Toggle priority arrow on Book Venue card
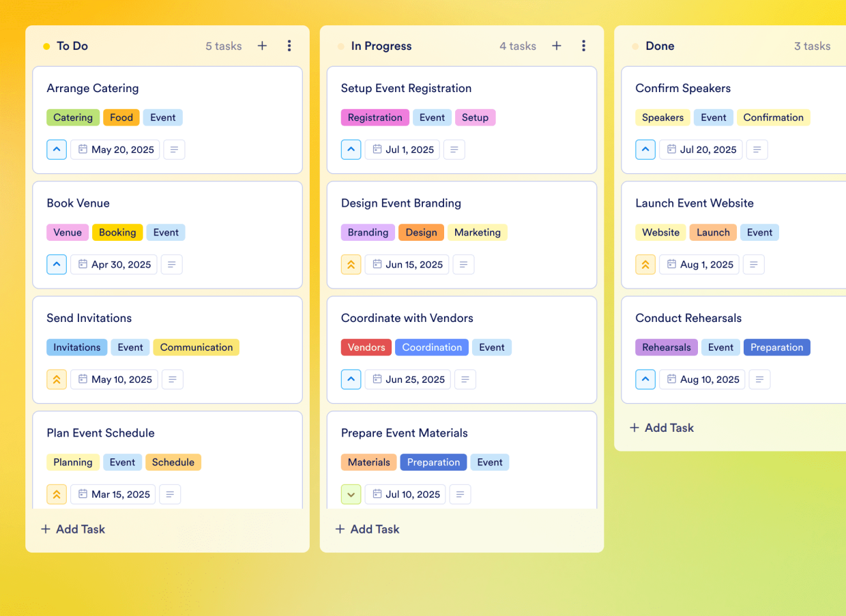846x616 pixels. (x=57, y=265)
